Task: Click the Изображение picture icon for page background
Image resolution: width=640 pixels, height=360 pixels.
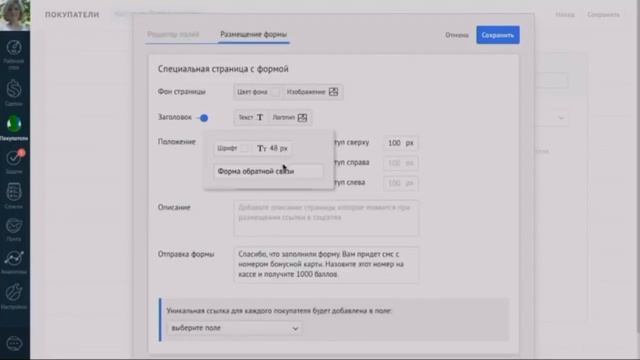Action: pyautogui.click(x=333, y=92)
